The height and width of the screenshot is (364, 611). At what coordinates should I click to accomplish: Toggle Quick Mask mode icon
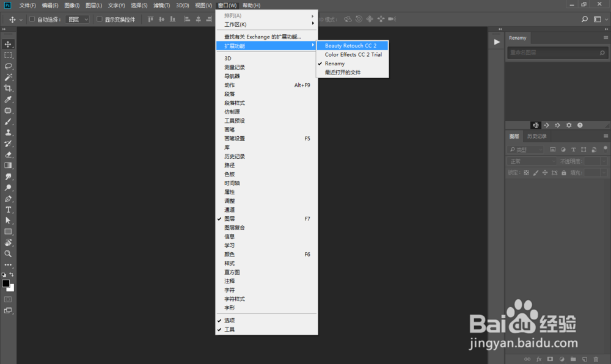coord(8,299)
